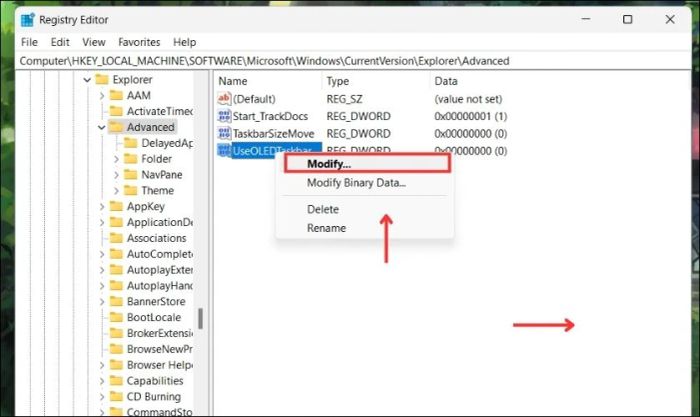Select the ApplicationDestinations tree key

tap(159, 222)
